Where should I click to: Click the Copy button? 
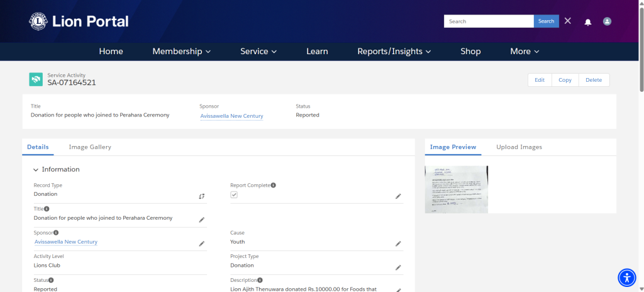click(565, 80)
